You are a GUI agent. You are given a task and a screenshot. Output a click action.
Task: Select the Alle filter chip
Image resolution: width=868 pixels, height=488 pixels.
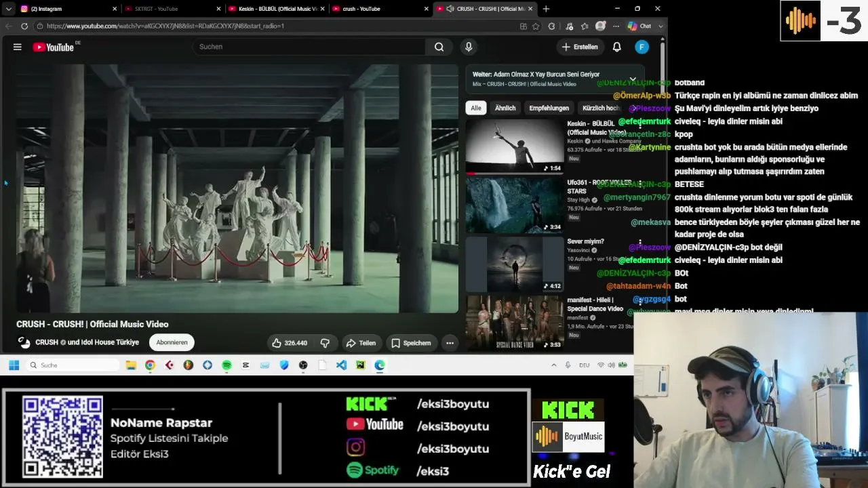click(476, 108)
